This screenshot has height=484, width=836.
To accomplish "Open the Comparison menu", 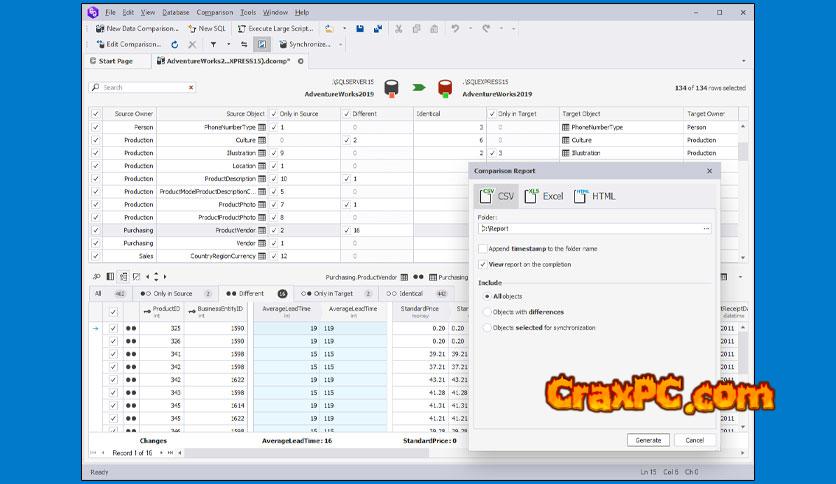I will pyautogui.click(x=214, y=12).
